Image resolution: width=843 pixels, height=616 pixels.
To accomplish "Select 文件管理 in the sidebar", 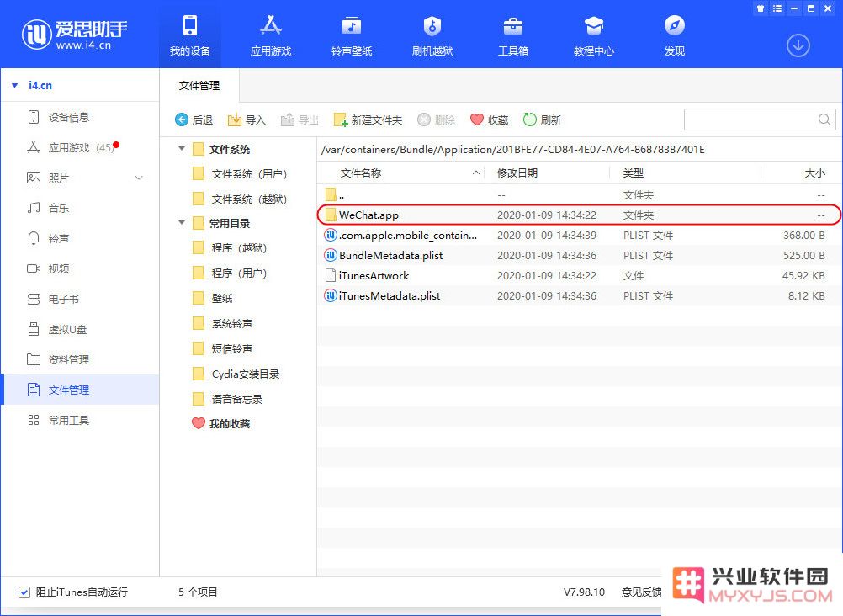I will coord(81,390).
